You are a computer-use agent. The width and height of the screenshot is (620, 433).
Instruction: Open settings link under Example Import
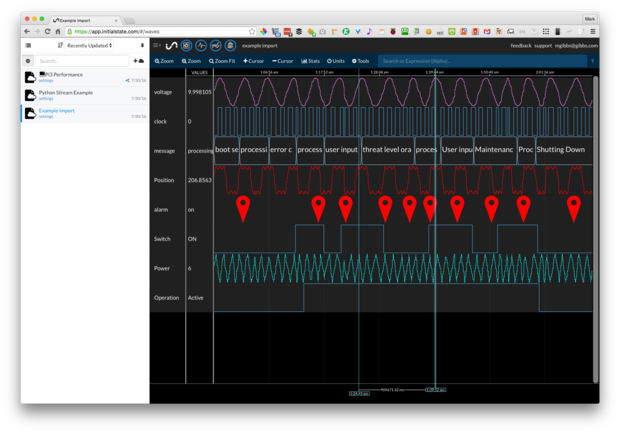[x=46, y=117]
